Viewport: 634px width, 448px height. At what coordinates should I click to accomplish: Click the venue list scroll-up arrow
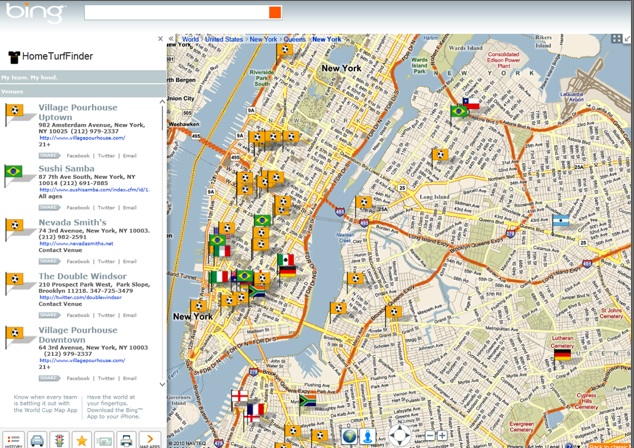point(163,102)
